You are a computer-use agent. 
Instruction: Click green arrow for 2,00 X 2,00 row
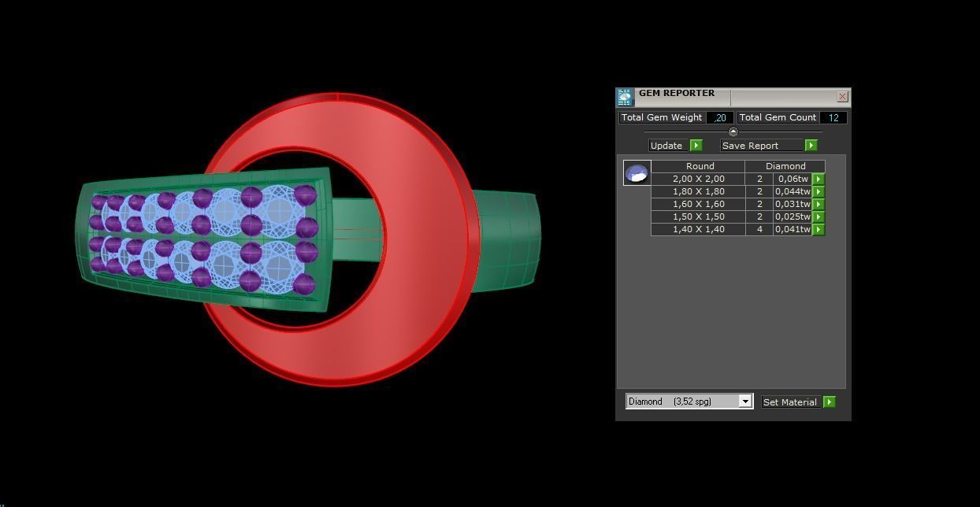pos(819,179)
